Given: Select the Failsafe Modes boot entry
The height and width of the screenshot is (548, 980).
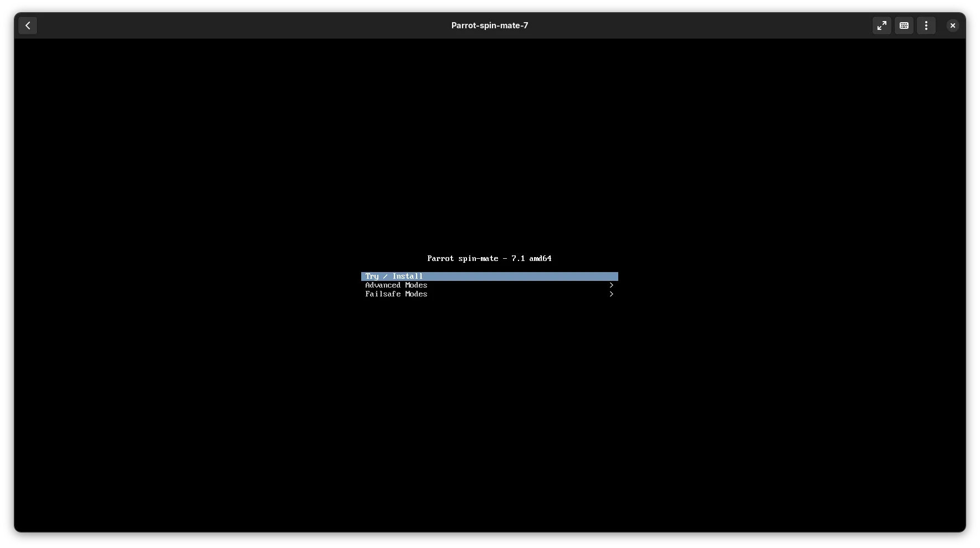Looking at the screenshot, I should coord(489,294).
